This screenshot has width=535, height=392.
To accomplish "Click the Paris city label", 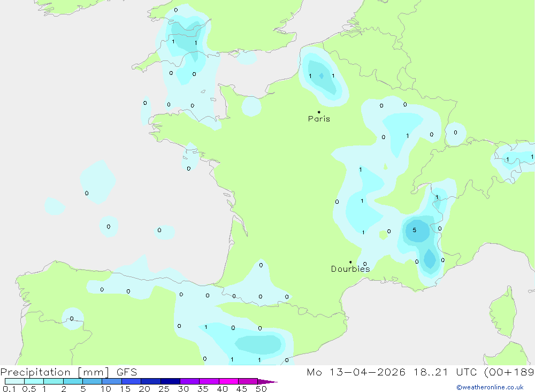I will (x=319, y=119).
